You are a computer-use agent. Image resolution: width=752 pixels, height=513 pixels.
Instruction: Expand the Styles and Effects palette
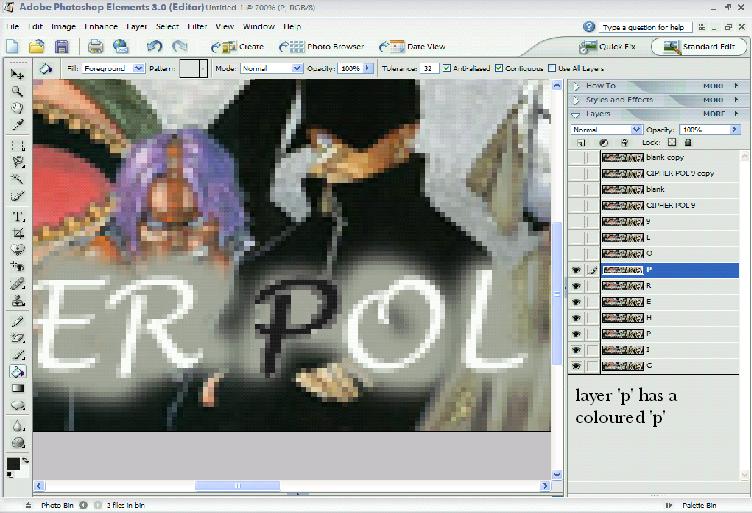[x=576, y=100]
